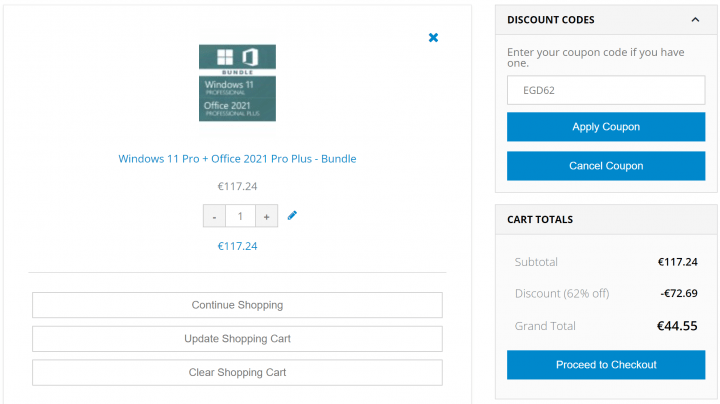Focus the quantity field showing 1
The width and height of the screenshot is (720, 404).
[240, 216]
